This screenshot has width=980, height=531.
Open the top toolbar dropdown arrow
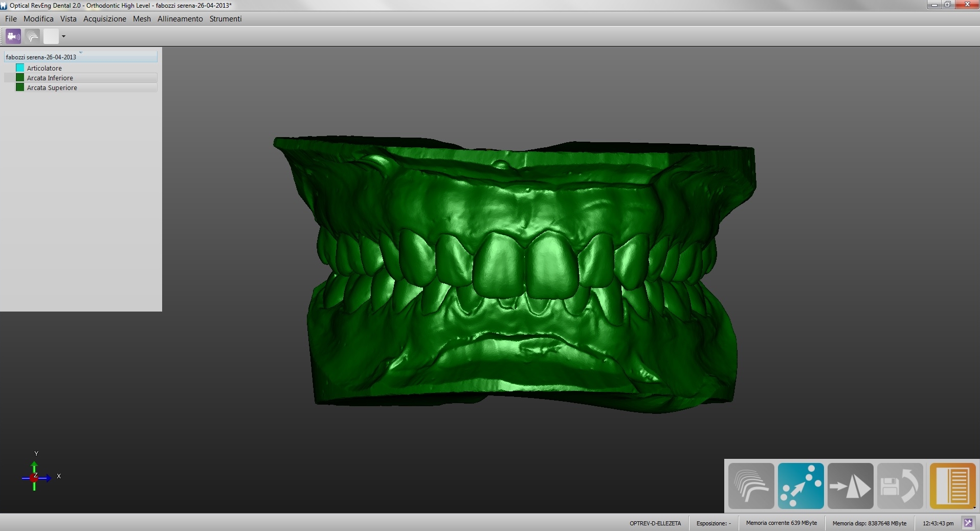pyautogui.click(x=64, y=36)
